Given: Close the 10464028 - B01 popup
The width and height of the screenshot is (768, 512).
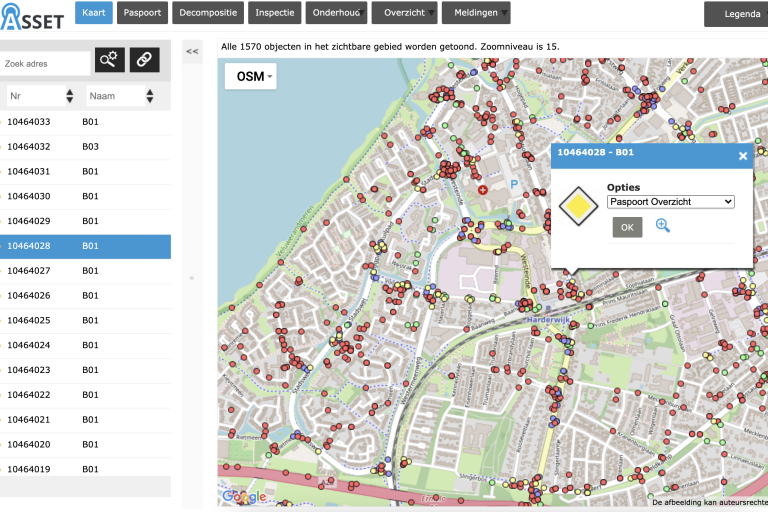Looking at the screenshot, I should pyautogui.click(x=742, y=156).
